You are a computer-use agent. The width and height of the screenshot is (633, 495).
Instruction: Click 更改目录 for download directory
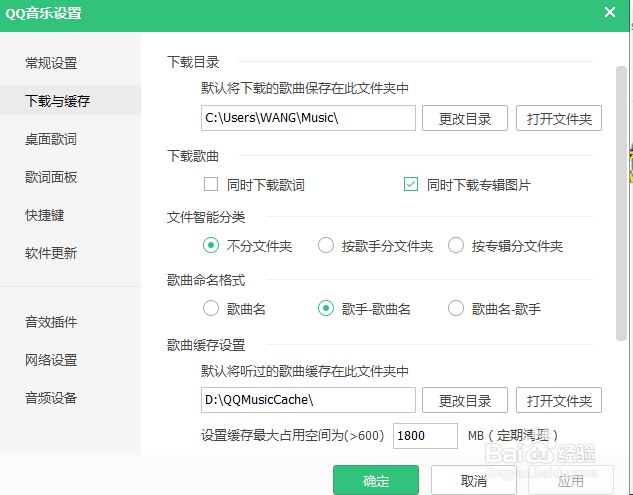click(x=465, y=118)
